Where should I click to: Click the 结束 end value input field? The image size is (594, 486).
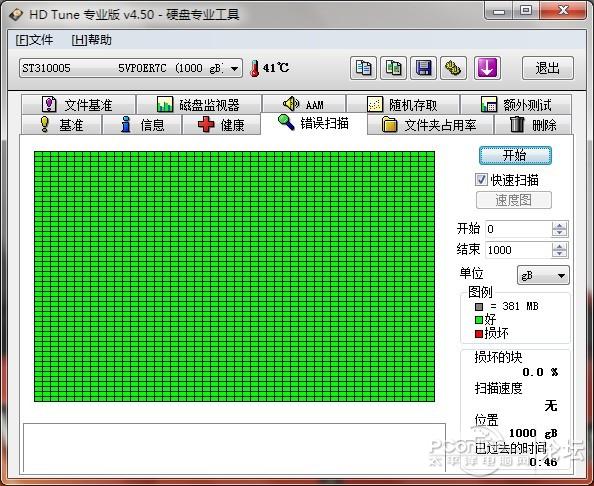[x=518, y=250]
